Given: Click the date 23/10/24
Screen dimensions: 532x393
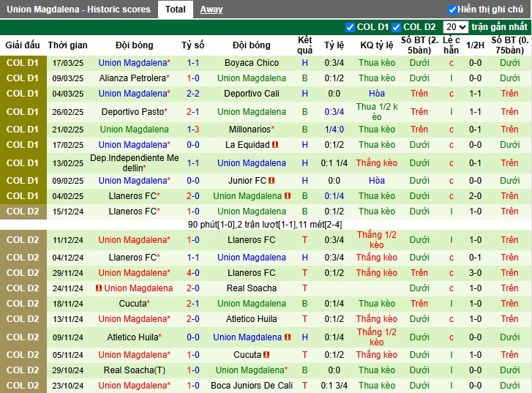Looking at the screenshot, I should click(67, 386).
